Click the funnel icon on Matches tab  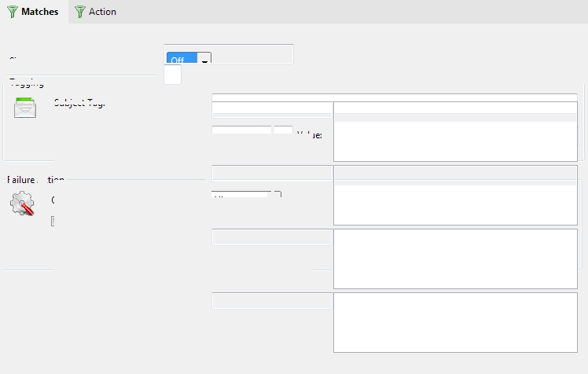pyautogui.click(x=13, y=12)
